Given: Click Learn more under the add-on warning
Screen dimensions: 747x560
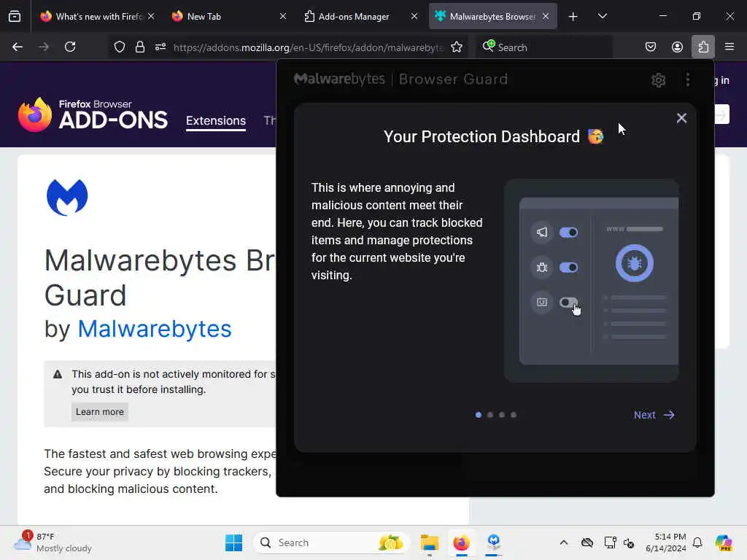Looking at the screenshot, I should point(99,411).
